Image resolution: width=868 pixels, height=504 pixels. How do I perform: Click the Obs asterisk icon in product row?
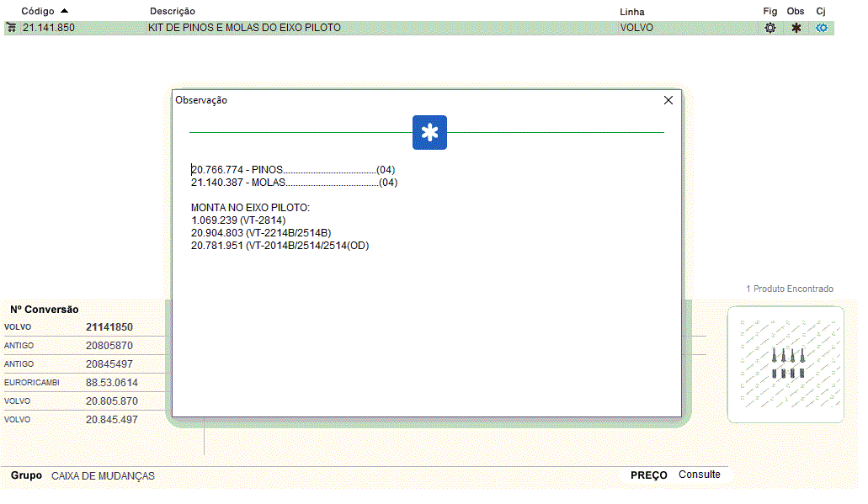pyautogui.click(x=796, y=28)
